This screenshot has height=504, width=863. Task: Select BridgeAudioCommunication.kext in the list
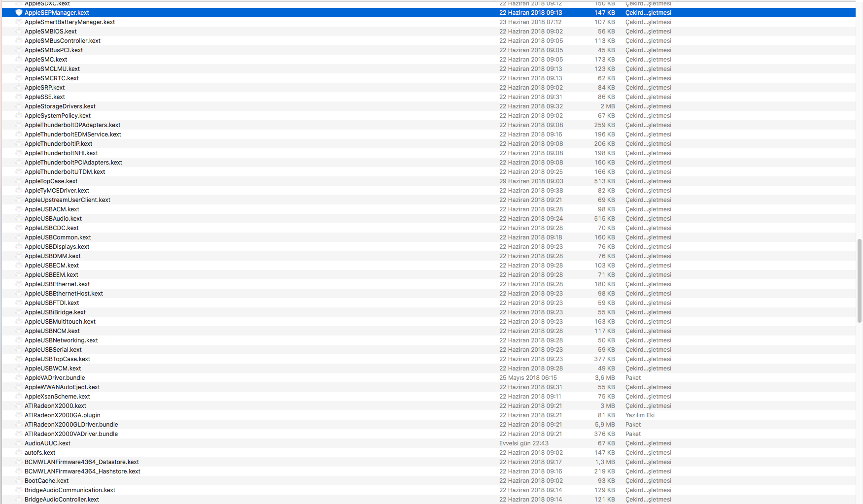pyautogui.click(x=69, y=490)
